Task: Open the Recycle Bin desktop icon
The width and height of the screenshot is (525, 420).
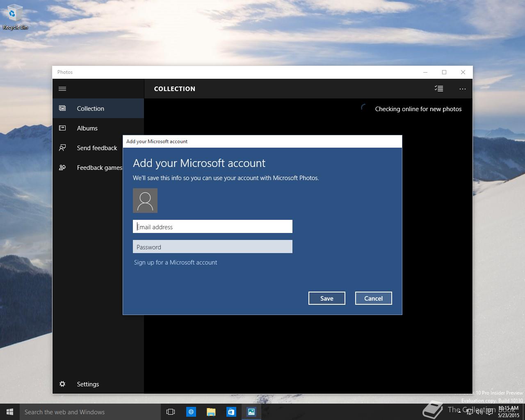Action: click(x=15, y=17)
